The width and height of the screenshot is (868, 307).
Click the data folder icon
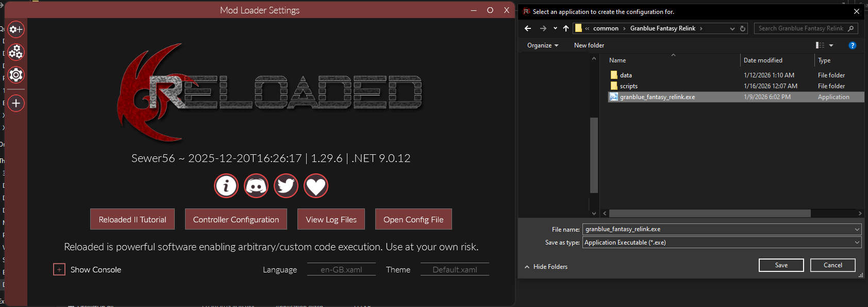point(613,75)
